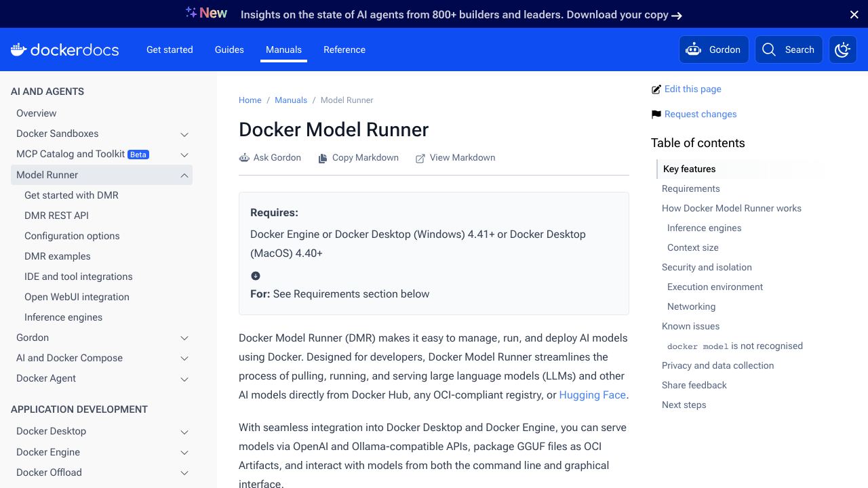The height and width of the screenshot is (488, 868).
Task: Follow the Hugging Face link
Action: pyautogui.click(x=592, y=395)
